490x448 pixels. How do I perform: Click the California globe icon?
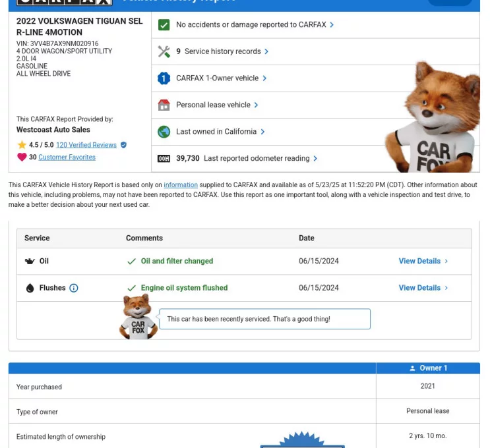pyautogui.click(x=164, y=132)
